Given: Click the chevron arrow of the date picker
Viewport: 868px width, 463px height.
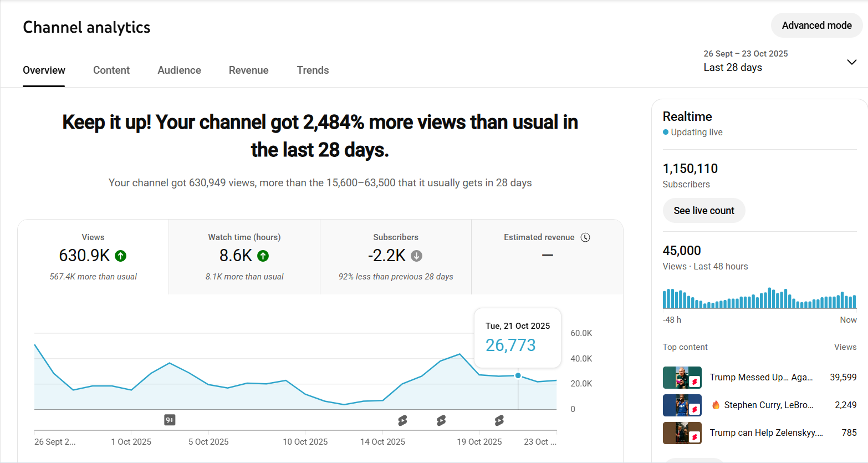Looking at the screenshot, I should [x=851, y=62].
